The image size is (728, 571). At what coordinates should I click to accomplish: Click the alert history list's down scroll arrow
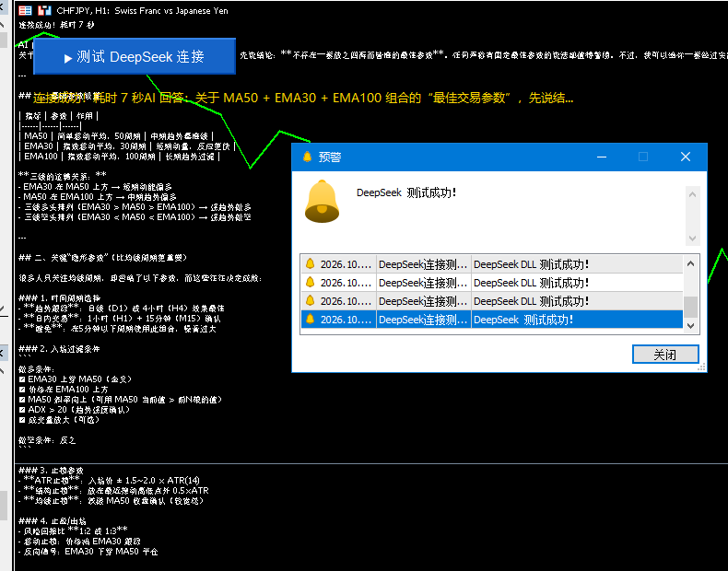coord(690,326)
